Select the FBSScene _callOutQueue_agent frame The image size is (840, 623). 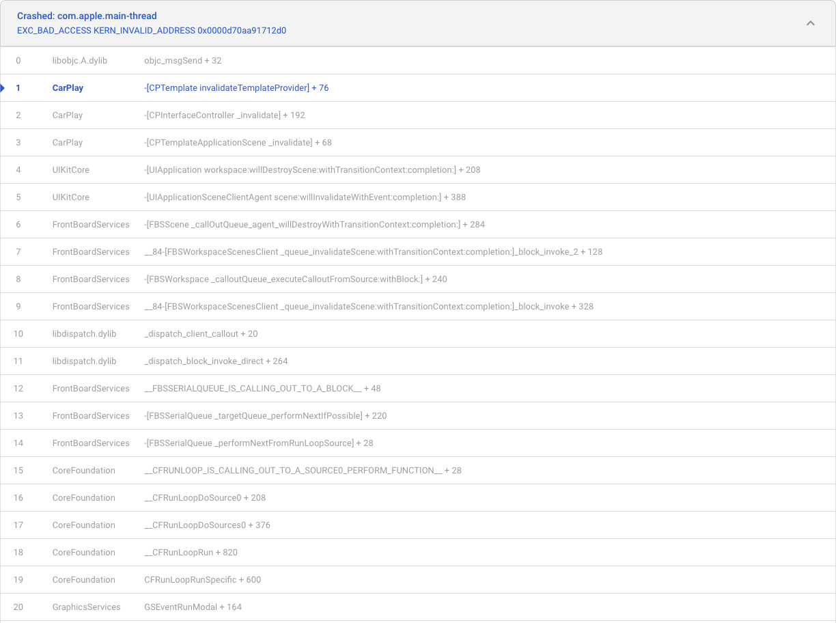click(x=314, y=225)
